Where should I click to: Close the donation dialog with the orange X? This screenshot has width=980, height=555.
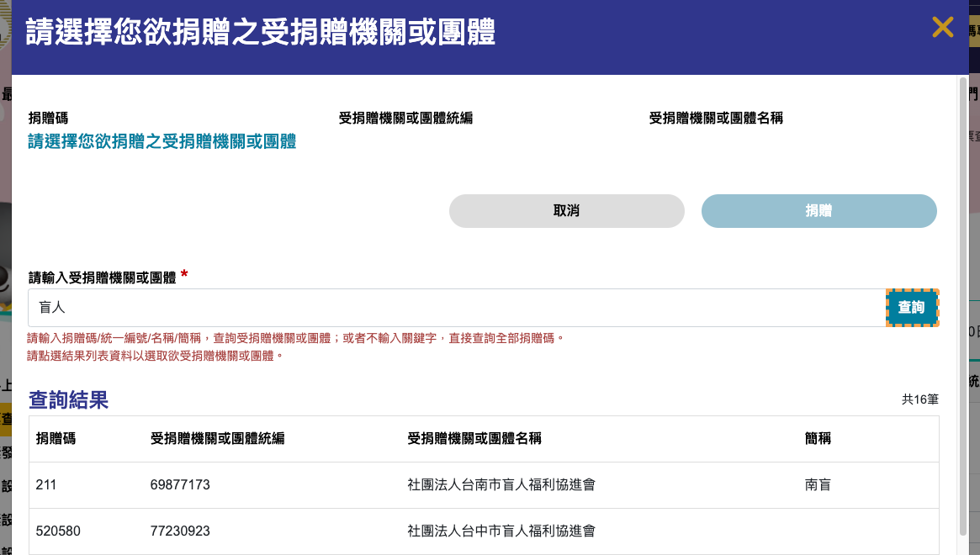click(942, 28)
